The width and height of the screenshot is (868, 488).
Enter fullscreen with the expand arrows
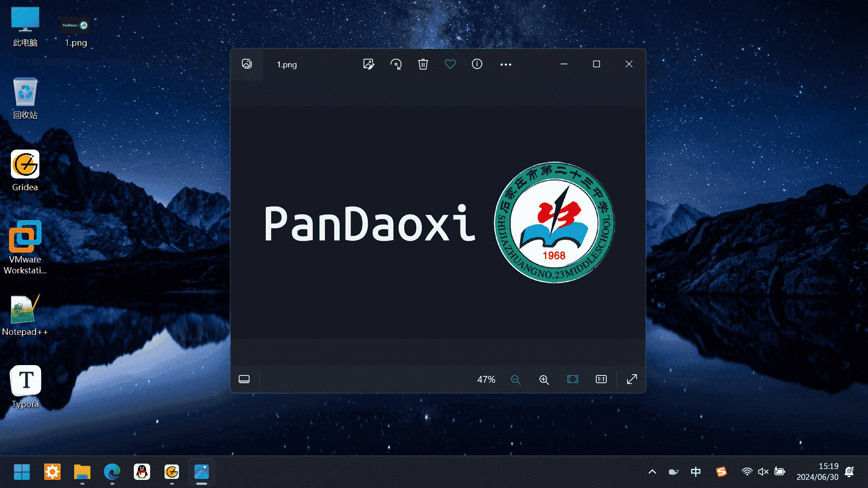pyautogui.click(x=632, y=379)
